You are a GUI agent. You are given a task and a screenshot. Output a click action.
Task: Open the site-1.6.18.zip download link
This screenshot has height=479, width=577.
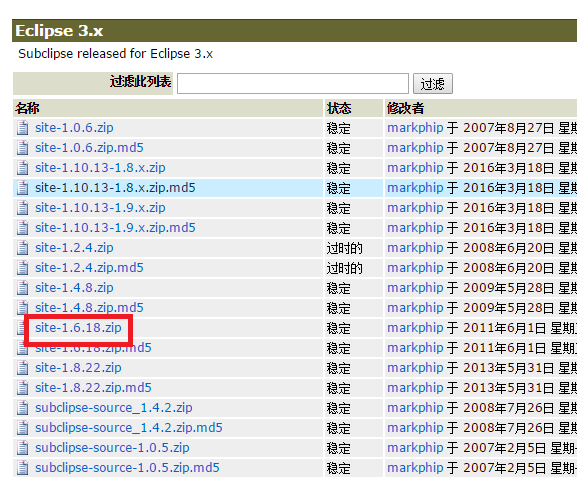(78, 327)
